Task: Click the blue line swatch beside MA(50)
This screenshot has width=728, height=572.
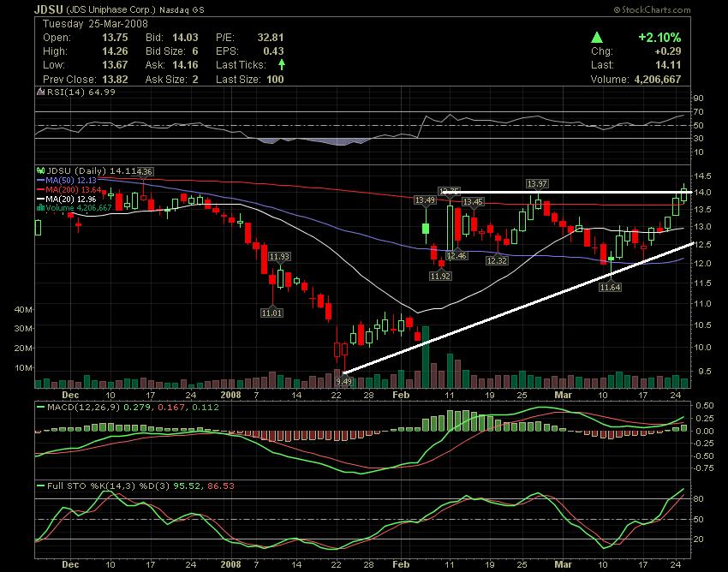Action: point(40,180)
